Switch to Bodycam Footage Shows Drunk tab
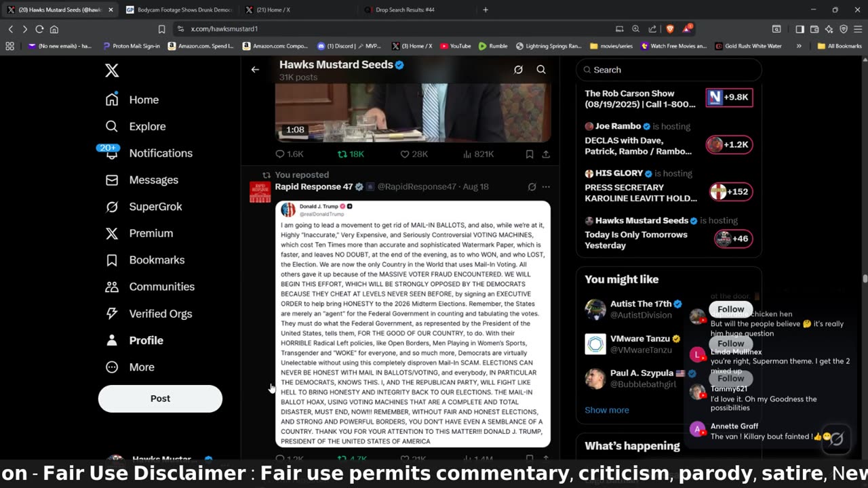Image resolution: width=868 pixels, height=488 pixels. [x=180, y=9]
